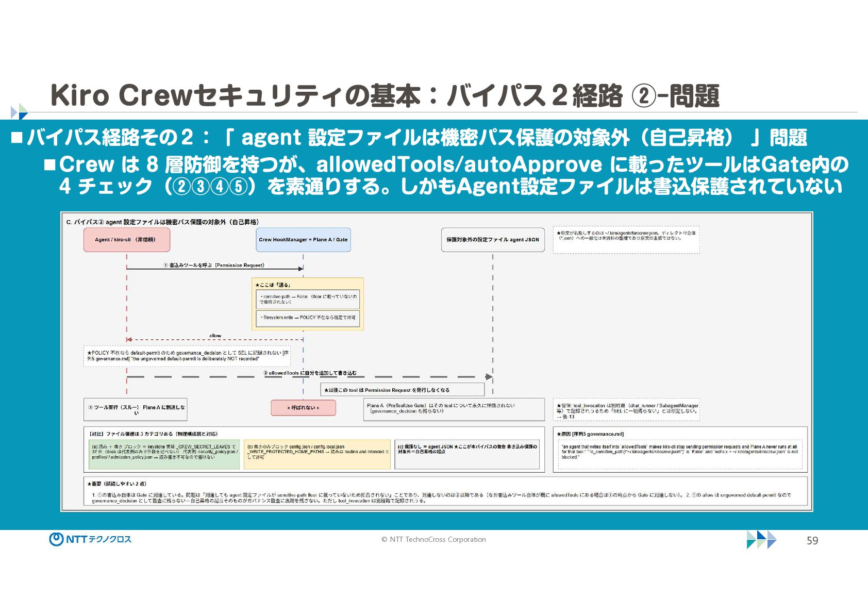Click the "© NTT TechnoCross Corporation" footer text
868x614 pixels.
[433, 539]
